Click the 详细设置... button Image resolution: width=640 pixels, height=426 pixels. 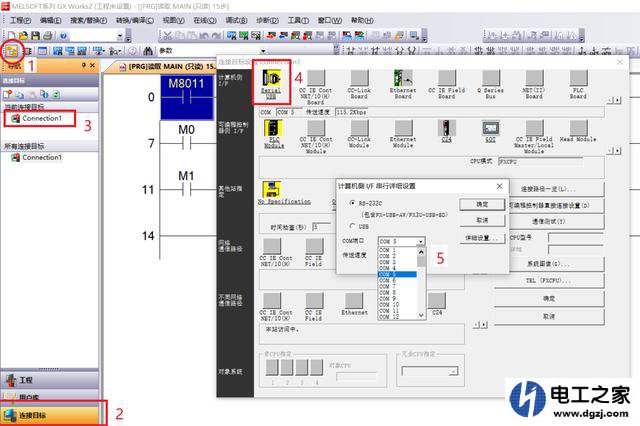coord(482,238)
